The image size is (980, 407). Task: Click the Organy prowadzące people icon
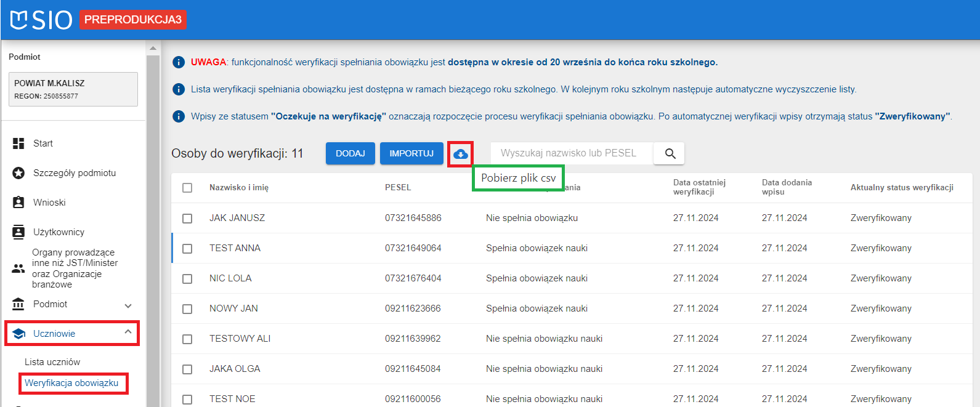tap(18, 268)
